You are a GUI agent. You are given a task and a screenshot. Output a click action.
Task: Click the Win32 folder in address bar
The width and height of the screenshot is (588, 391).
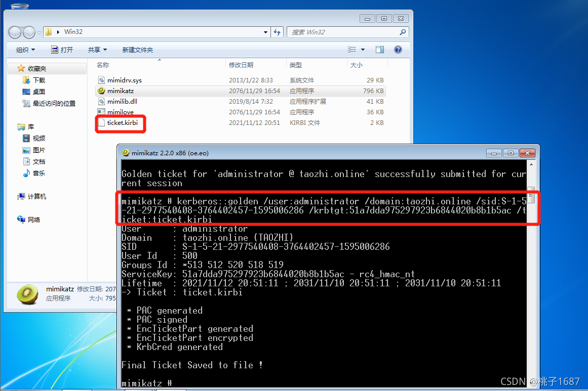point(73,32)
